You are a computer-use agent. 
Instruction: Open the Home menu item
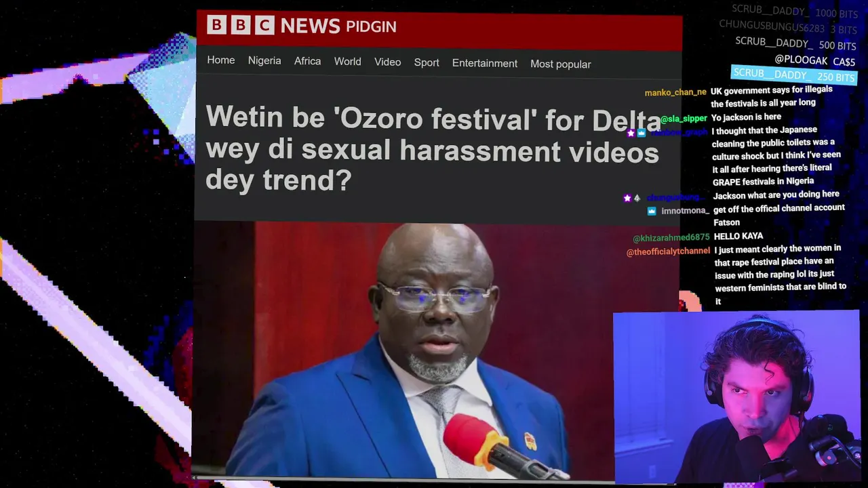click(221, 60)
